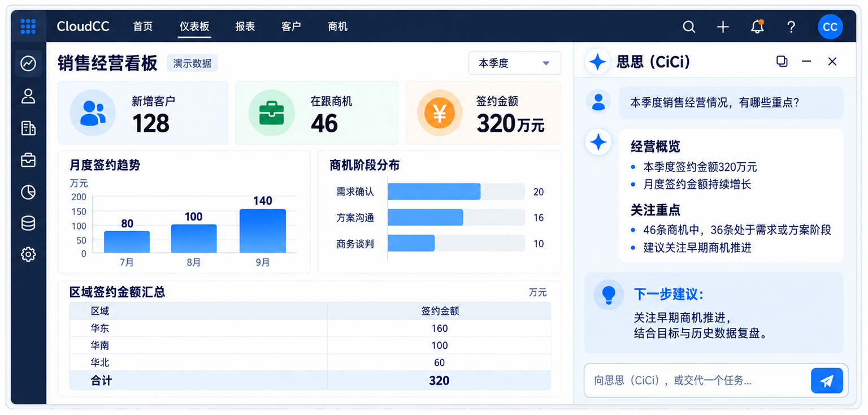The width and height of the screenshot is (868, 415).
Task: Click the 签约金额 column header
Action: [x=440, y=311]
